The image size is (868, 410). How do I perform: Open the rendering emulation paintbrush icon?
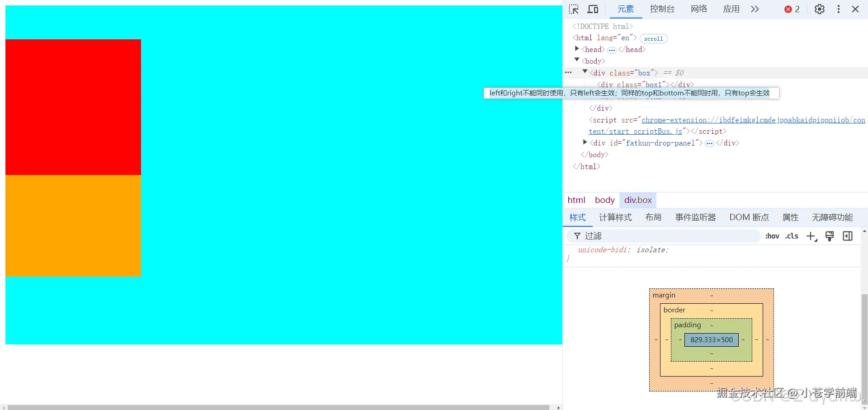tap(830, 236)
